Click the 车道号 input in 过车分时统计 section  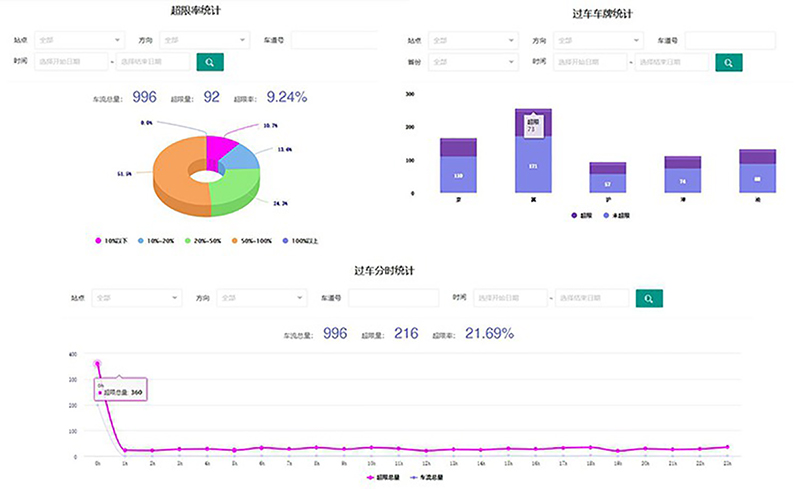(x=393, y=298)
